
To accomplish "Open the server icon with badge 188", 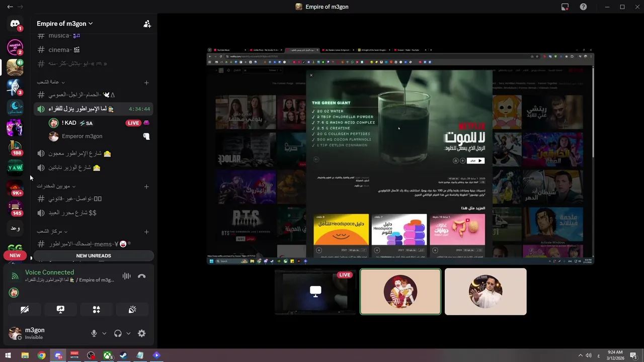I will click(x=15, y=147).
